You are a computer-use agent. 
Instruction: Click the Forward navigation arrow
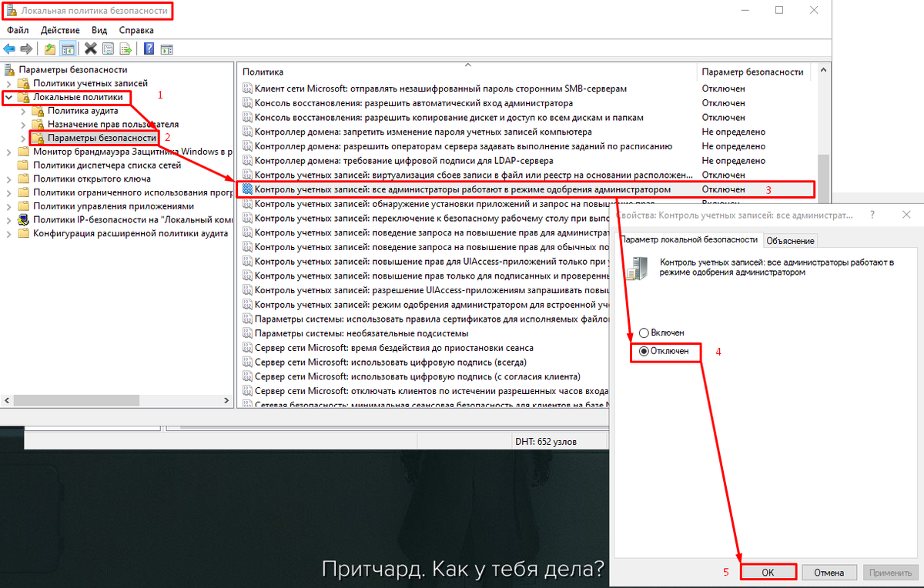(x=26, y=48)
